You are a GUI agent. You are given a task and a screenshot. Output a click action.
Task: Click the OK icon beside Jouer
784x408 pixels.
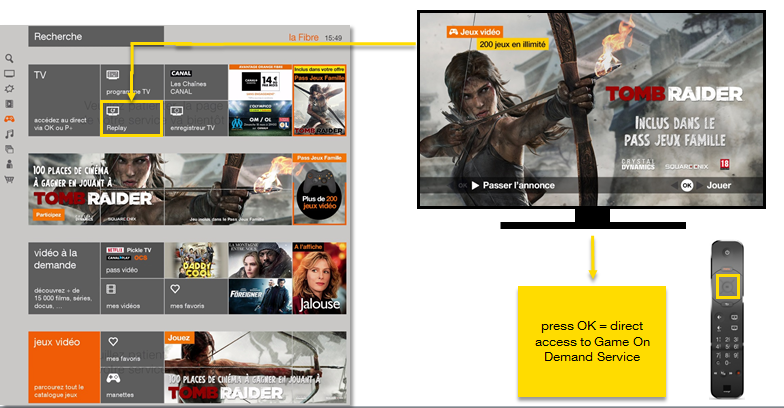[687, 185]
